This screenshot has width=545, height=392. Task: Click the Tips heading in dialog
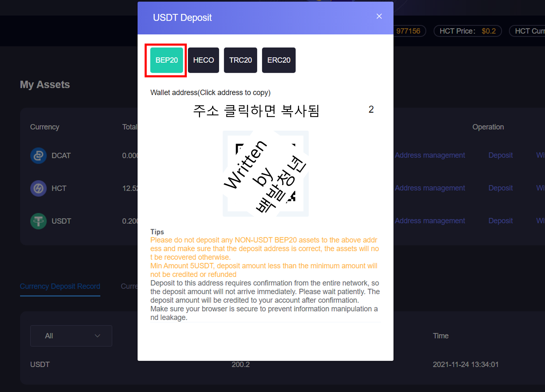(157, 232)
